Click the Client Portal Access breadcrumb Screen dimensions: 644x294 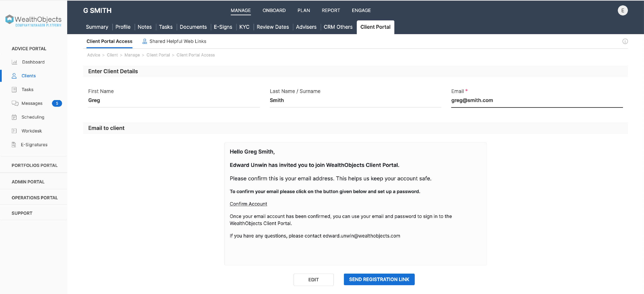(196, 55)
